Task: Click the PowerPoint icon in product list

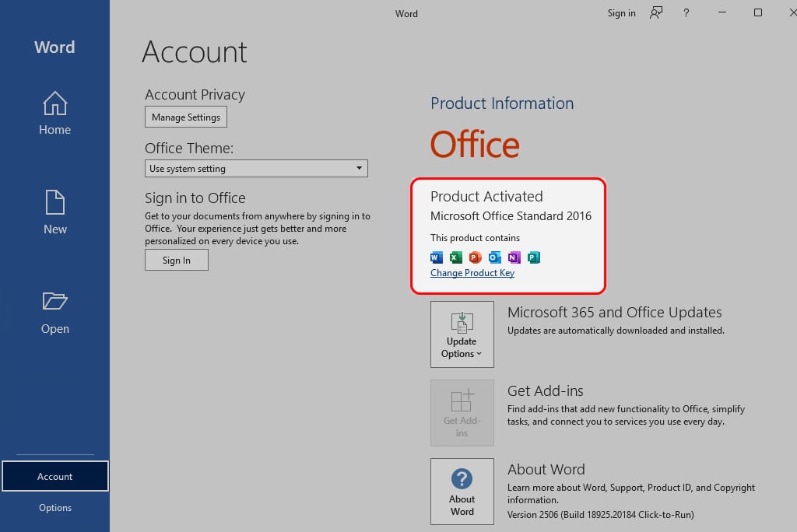Action: 475,257
